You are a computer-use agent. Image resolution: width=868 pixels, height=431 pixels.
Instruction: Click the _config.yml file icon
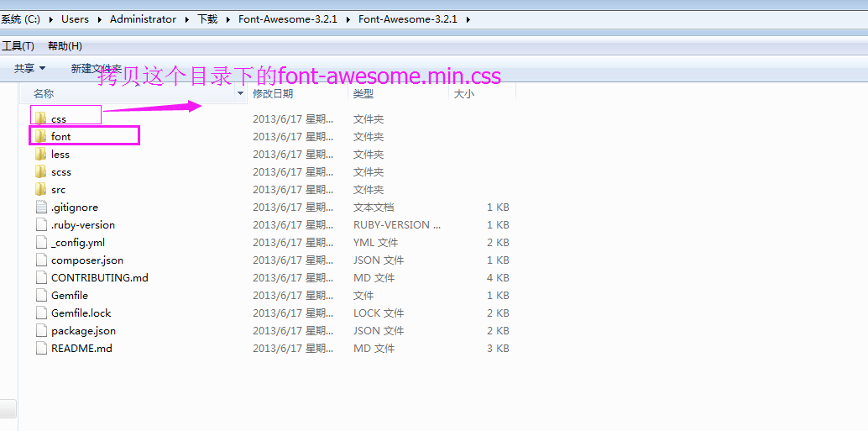tap(41, 243)
